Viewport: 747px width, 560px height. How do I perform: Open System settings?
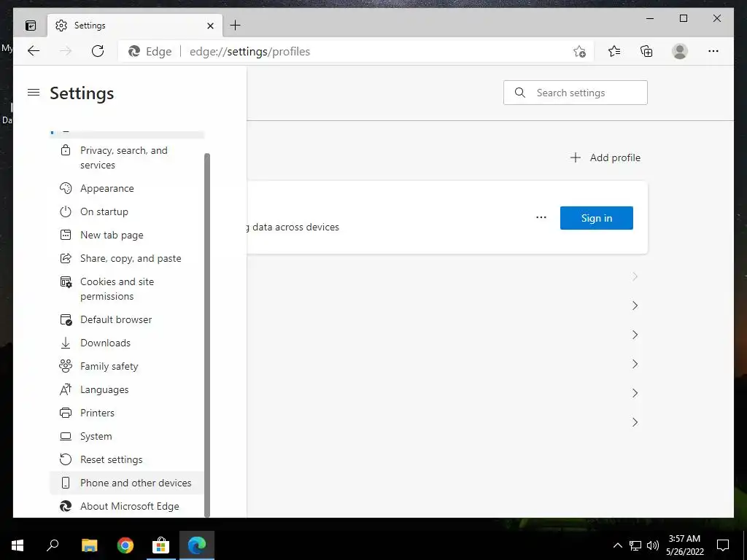point(127,436)
